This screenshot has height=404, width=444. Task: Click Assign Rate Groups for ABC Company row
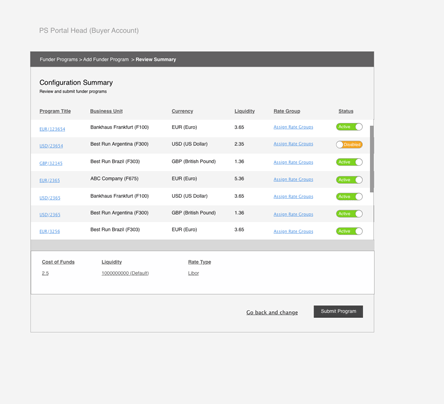293,179
